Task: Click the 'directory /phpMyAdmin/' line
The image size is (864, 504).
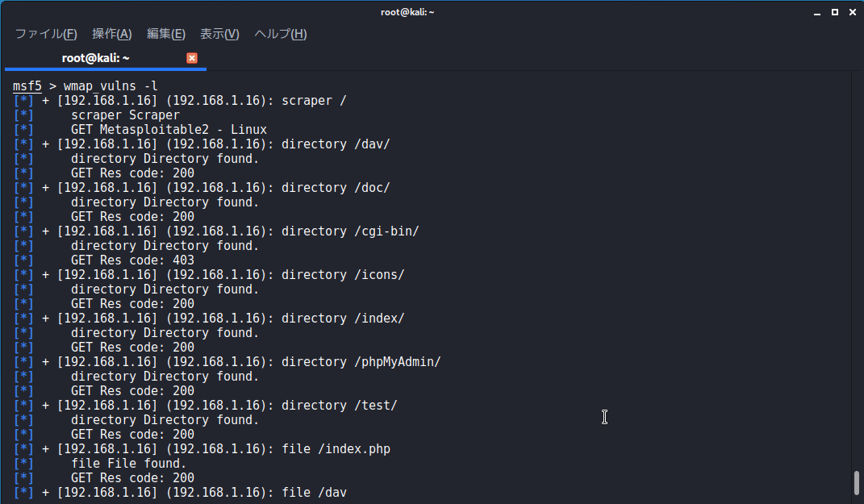Action: coord(227,362)
